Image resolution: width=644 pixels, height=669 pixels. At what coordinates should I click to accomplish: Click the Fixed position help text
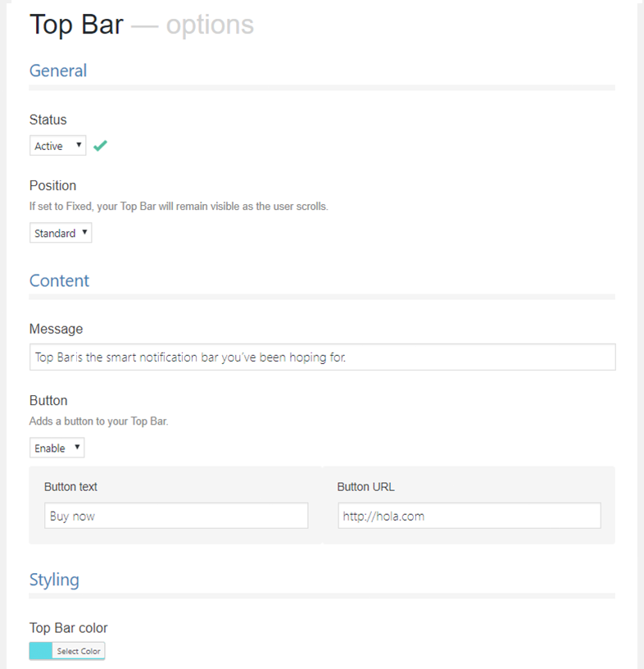click(x=179, y=207)
